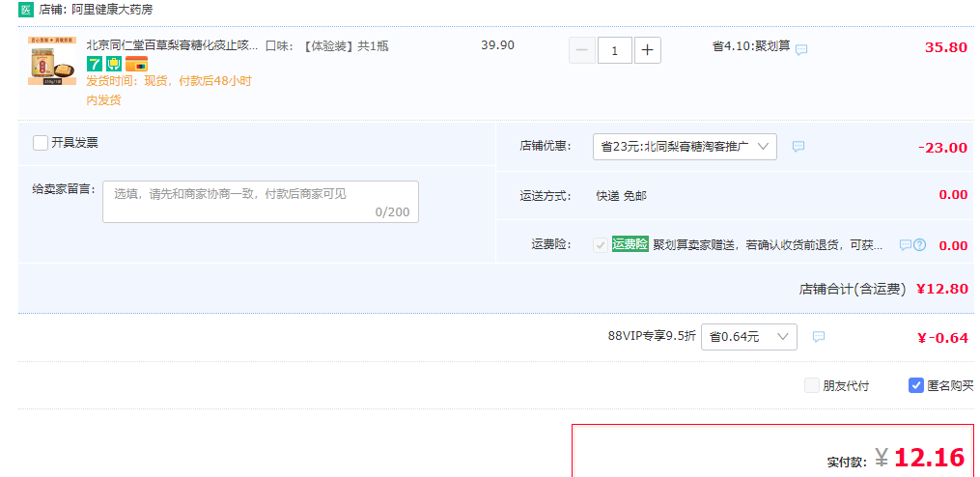Image resolution: width=980 pixels, height=477 pixels.
Task: Click the 省4.10:聚划算 discount text
Action: tap(751, 45)
